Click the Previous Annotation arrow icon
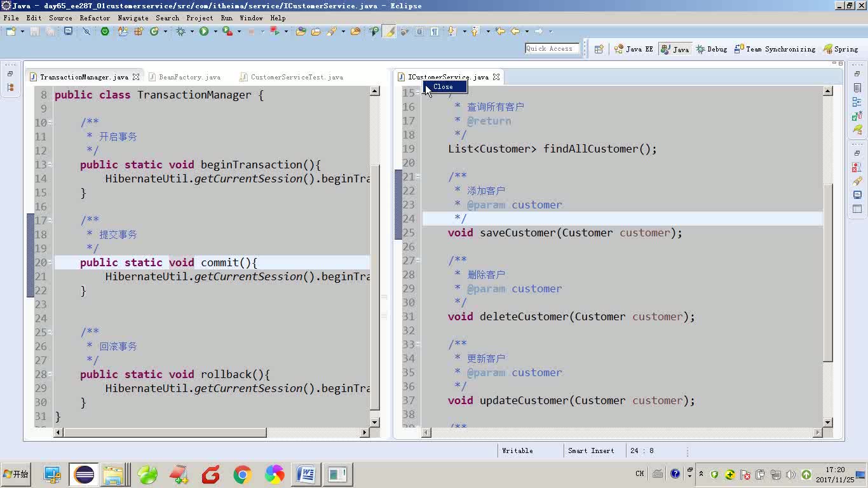 (475, 31)
